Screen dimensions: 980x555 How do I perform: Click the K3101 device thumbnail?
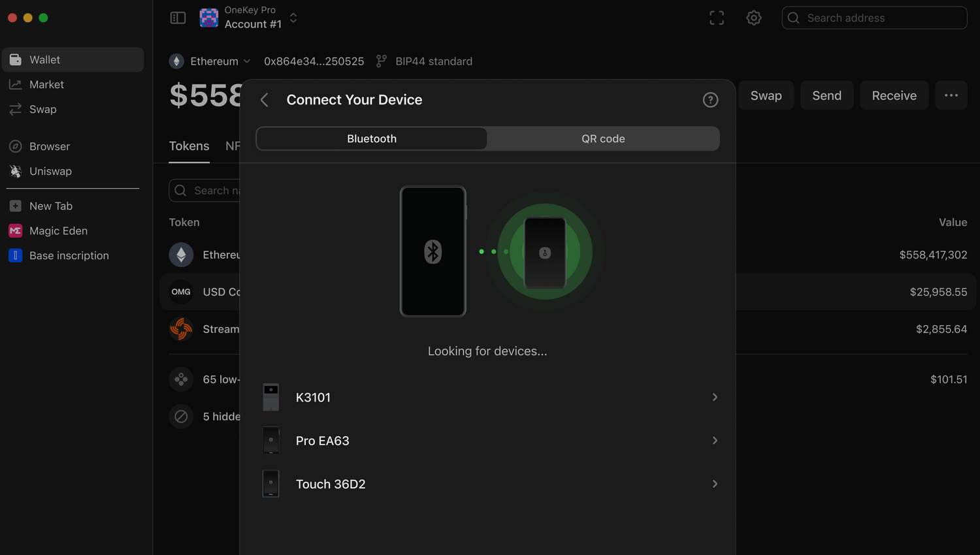(270, 397)
